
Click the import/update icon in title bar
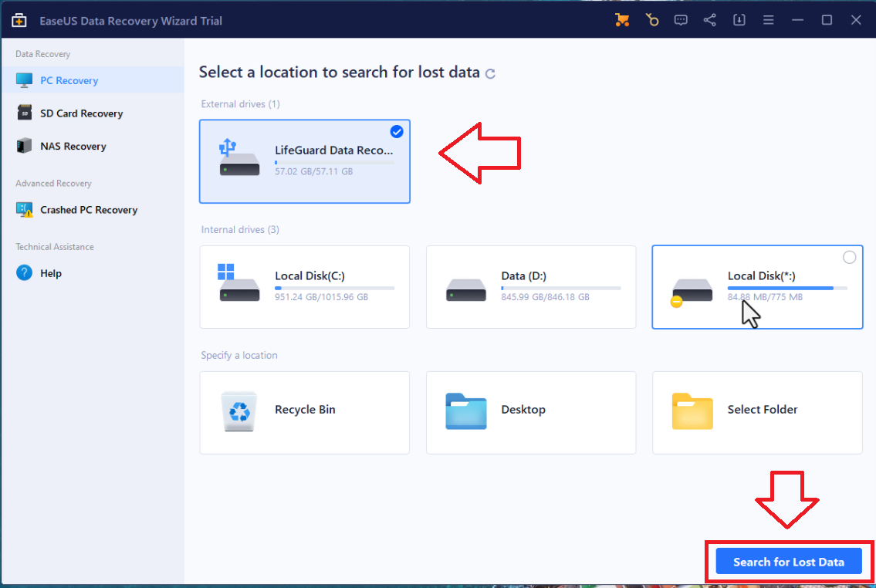[739, 20]
